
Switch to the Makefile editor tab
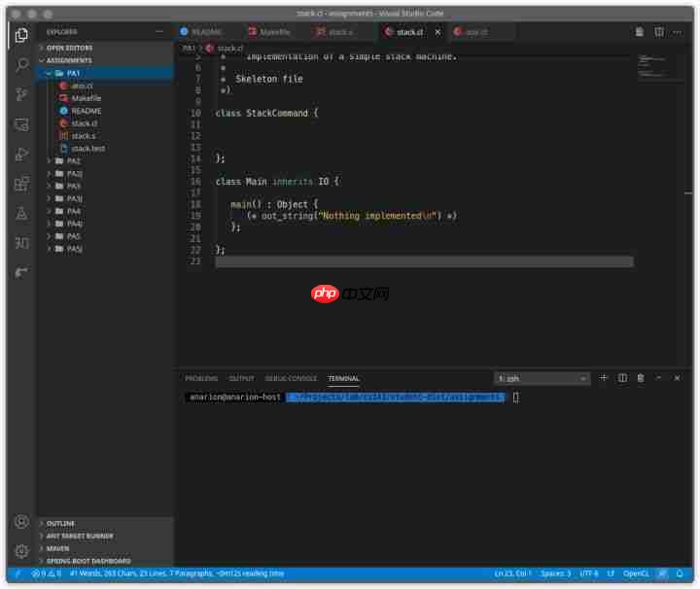click(270, 32)
